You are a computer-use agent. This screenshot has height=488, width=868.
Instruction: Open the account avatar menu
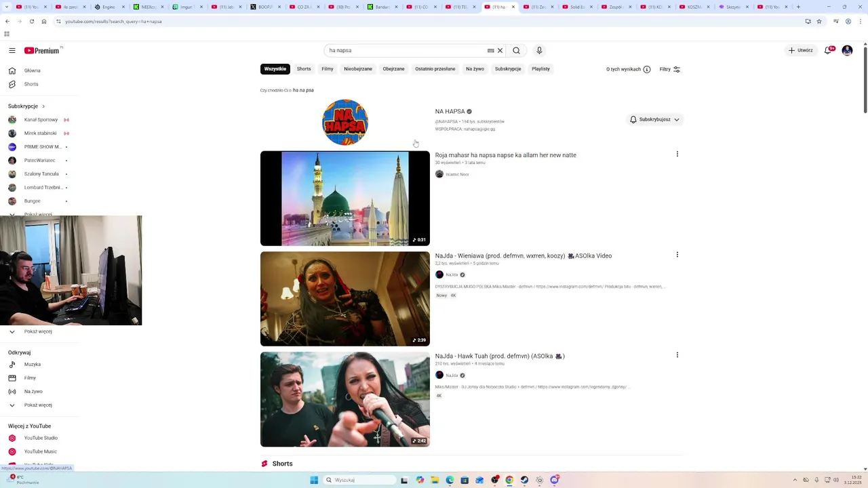coord(847,50)
